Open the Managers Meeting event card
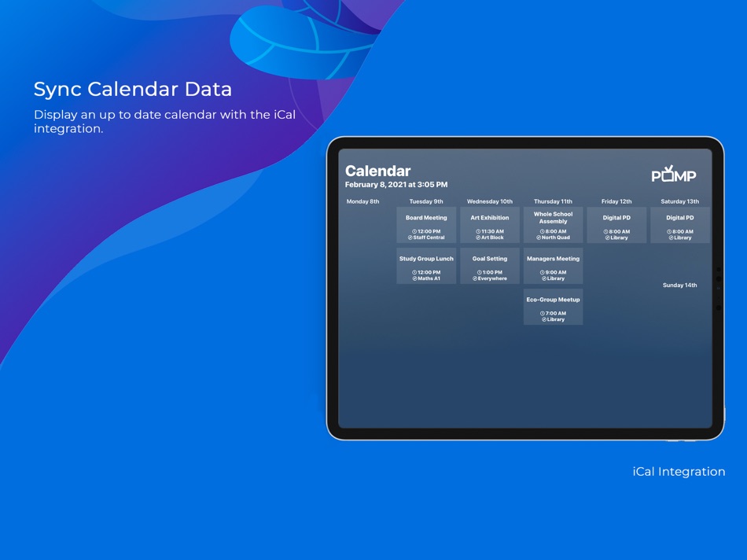747x560 pixels. [553, 266]
